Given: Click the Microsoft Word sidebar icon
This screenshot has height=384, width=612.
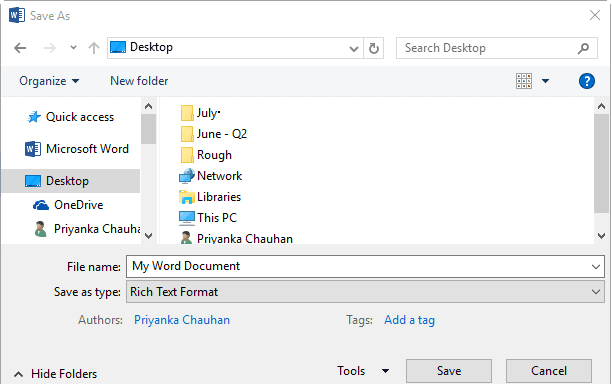Looking at the screenshot, I should point(33,149).
